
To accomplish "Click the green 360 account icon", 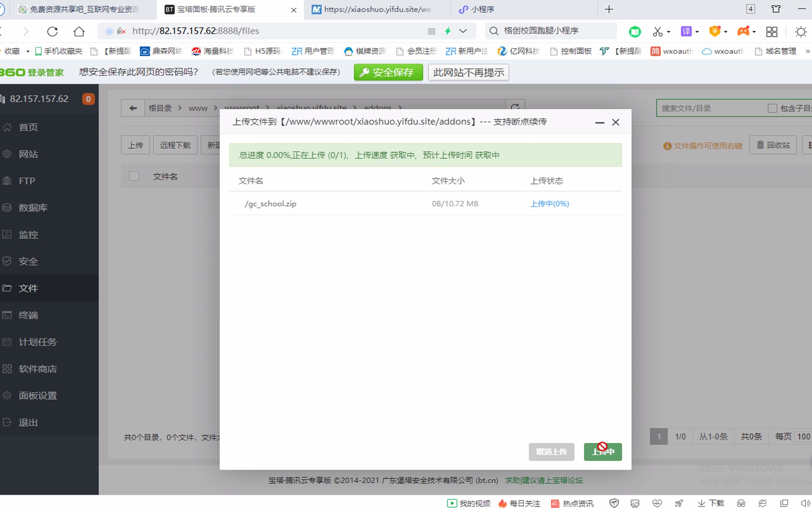I will pos(635,32).
